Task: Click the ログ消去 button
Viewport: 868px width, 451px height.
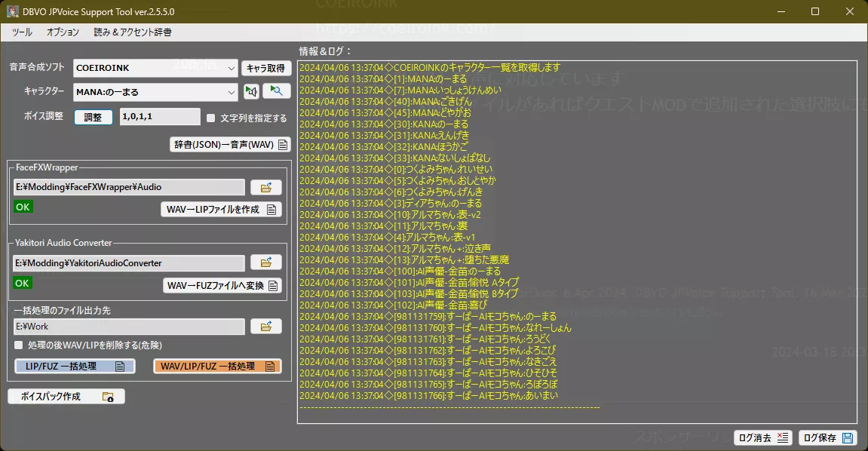Action: point(763,437)
